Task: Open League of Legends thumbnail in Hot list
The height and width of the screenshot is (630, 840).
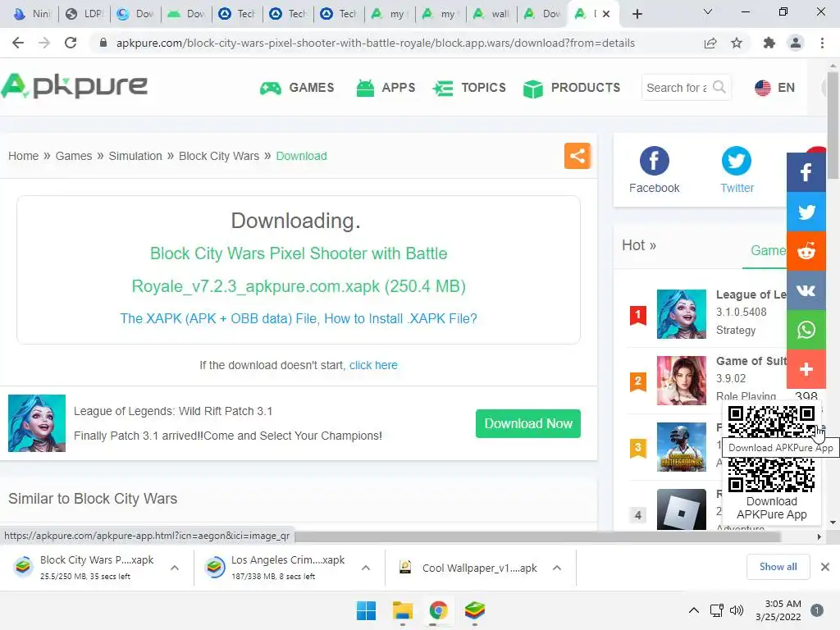Action: tap(682, 314)
